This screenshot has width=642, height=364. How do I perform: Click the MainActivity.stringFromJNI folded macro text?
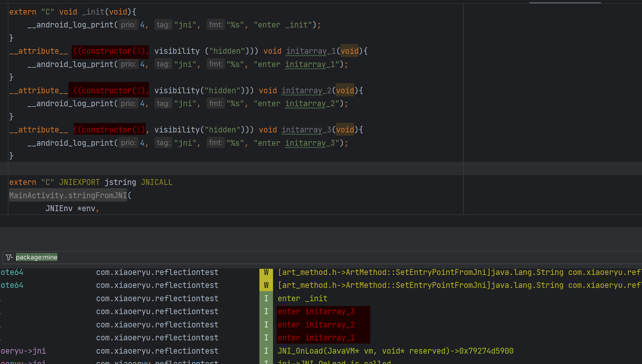coord(68,196)
